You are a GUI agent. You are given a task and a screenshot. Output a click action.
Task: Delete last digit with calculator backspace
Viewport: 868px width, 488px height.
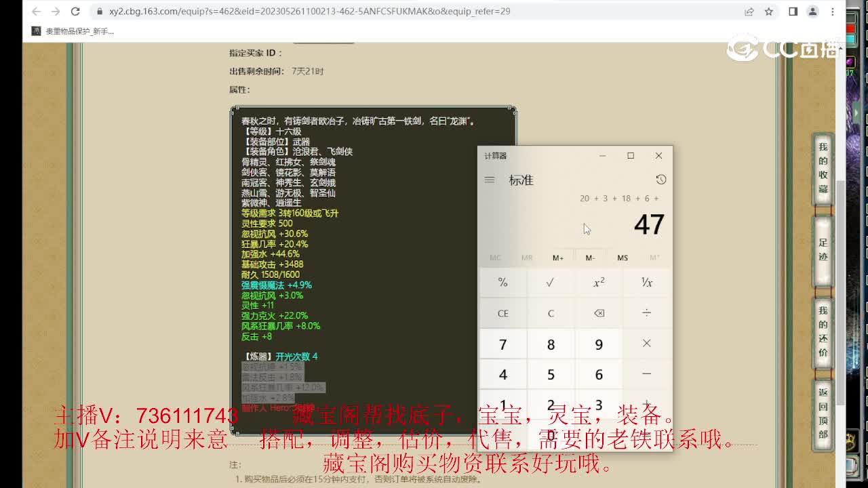point(599,313)
